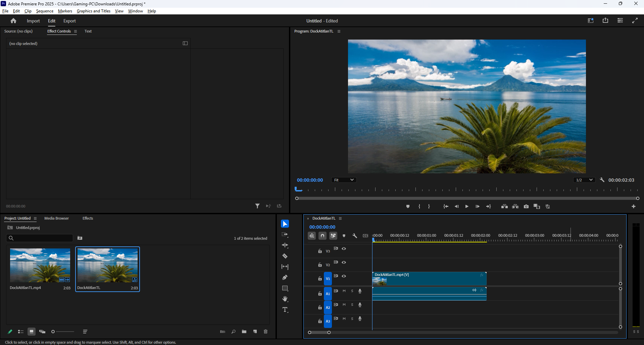Open the Fit zoom level dropdown

click(344, 180)
